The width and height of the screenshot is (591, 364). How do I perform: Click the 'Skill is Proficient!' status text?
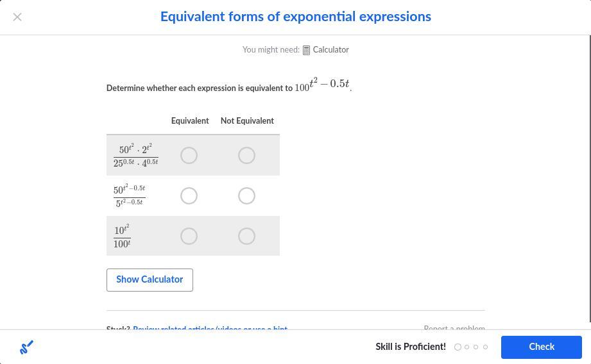(411, 347)
